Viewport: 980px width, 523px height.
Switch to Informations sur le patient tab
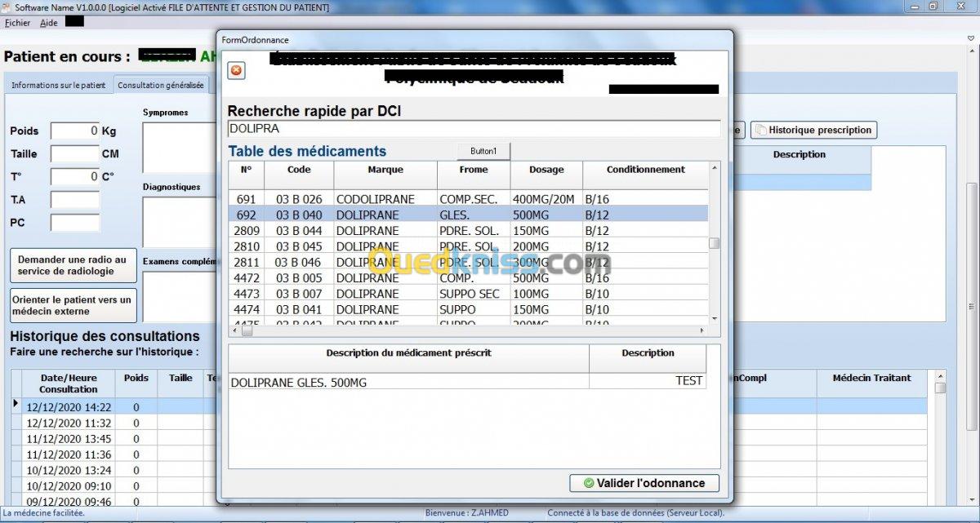click(58, 85)
